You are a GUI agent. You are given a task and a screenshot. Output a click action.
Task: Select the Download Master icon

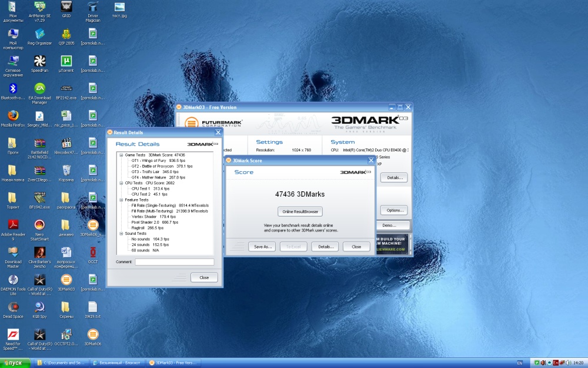point(13,257)
